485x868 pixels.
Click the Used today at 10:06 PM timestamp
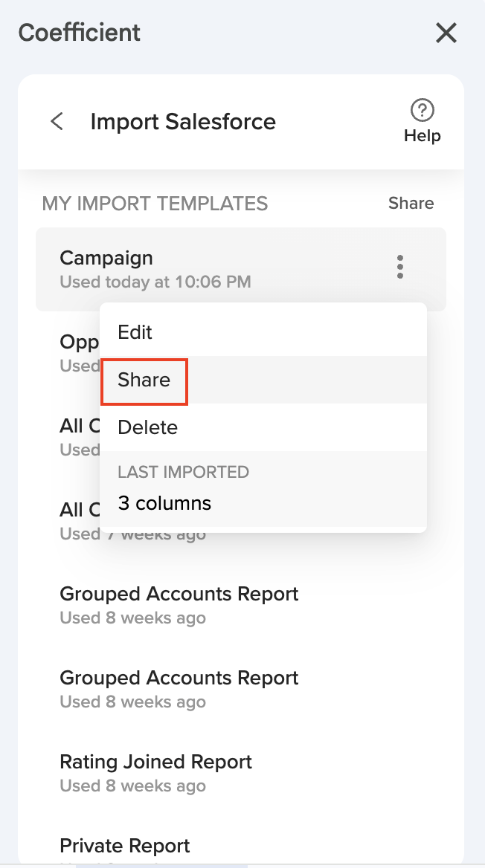pos(155,282)
